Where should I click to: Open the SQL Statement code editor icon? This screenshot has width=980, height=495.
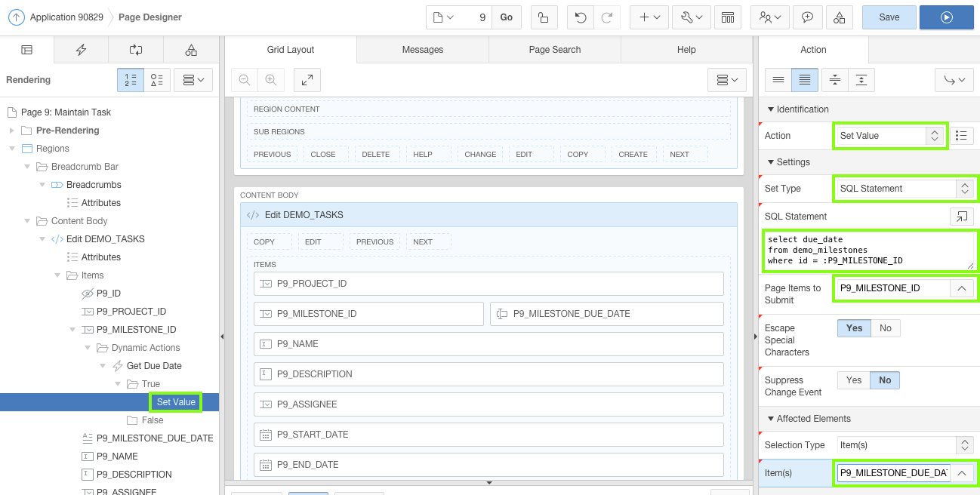(961, 217)
